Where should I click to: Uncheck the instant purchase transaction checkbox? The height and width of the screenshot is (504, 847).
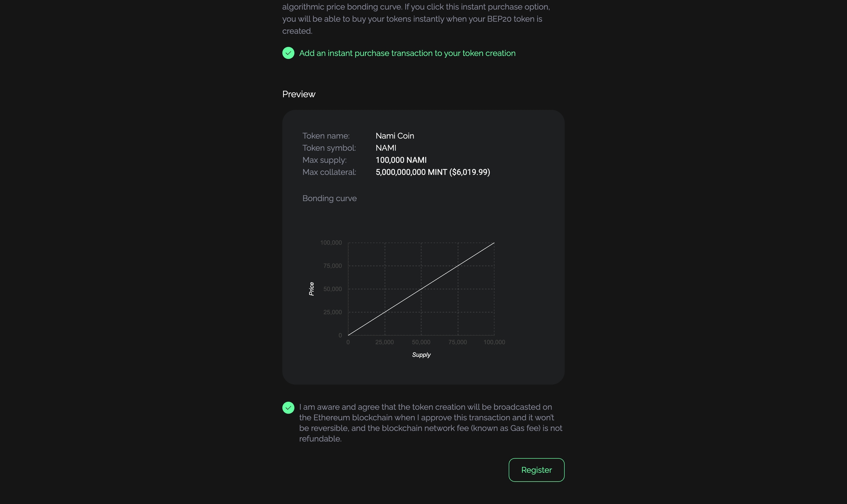(288, 53)
